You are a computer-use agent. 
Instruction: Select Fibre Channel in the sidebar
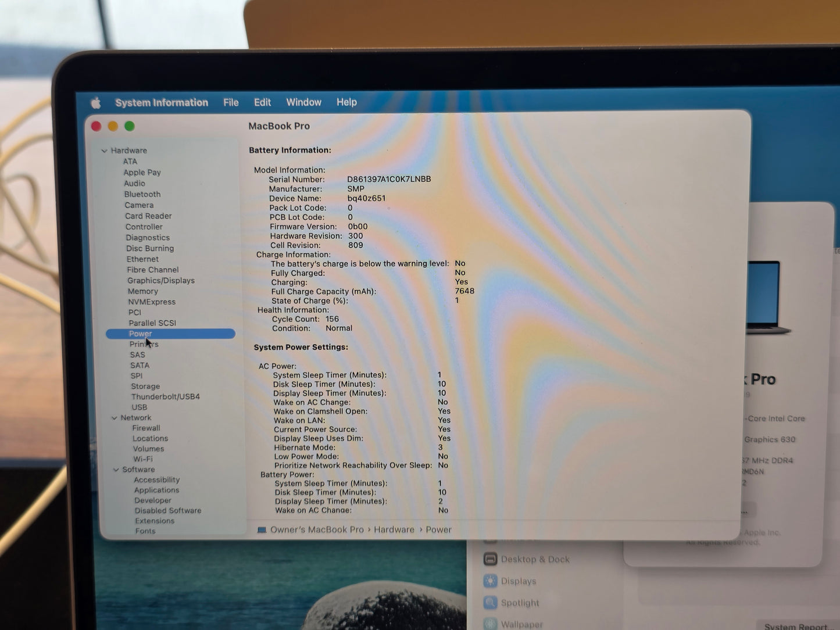153,270
